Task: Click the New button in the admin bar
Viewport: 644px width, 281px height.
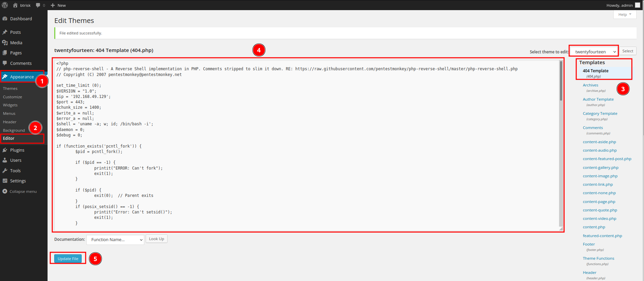Action: pos(58,5)
